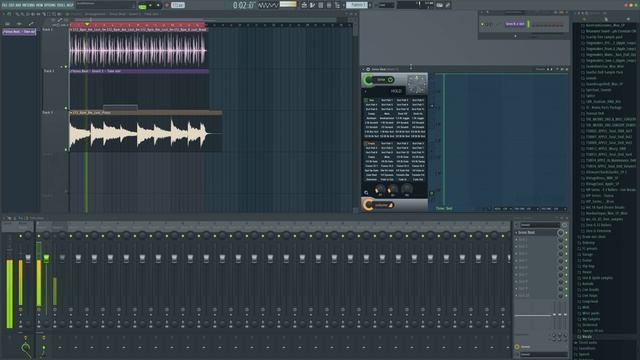Image resolution: width=640 pixels, height=360 pixels.
Task: Select the Gross Beat Time env item in the picker
Action: (x=19, y=31)
